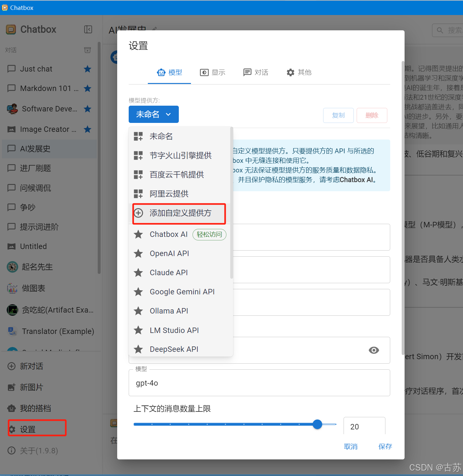The width and height of the screenshot is (463, 476).
Task: Click the settings dialog vertical scrollbar
Action: [x=403, y=208]
